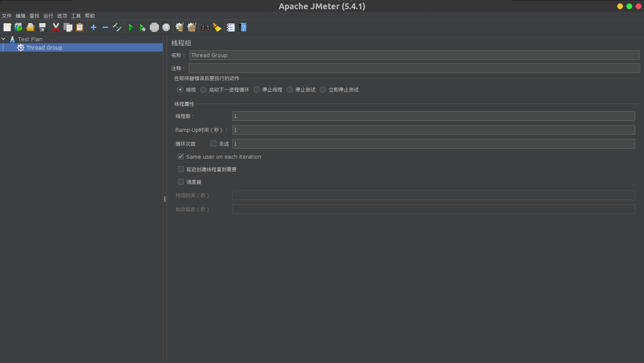Click the Stop sign icon
The image size is (644, 363).
click(x=154, y=27)
